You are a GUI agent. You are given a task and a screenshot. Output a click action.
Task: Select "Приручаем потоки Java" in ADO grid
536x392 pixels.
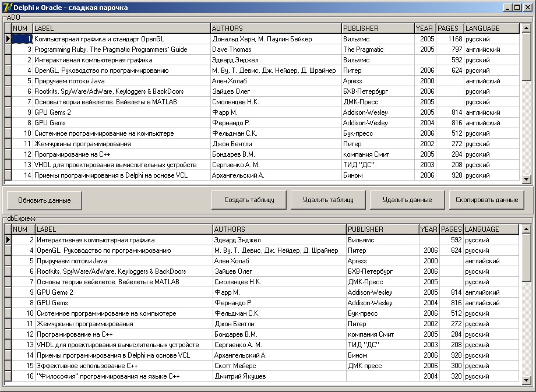(122, 81)
